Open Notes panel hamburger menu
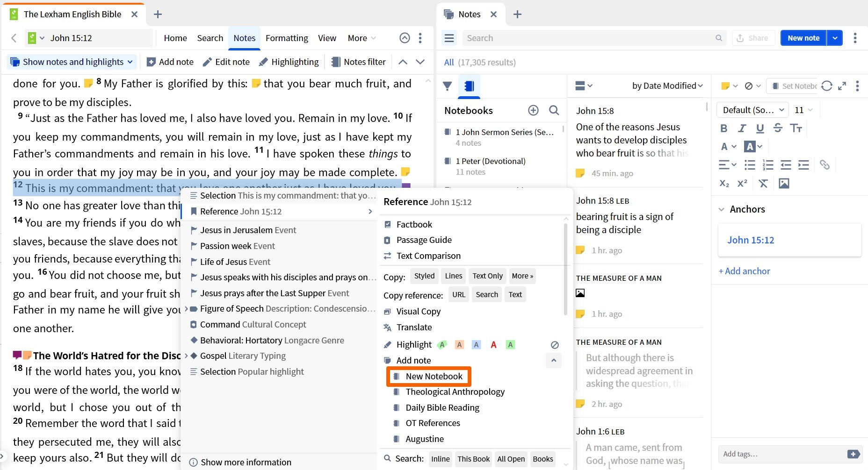This screenshot has width=868, height=470. [449, 38]
